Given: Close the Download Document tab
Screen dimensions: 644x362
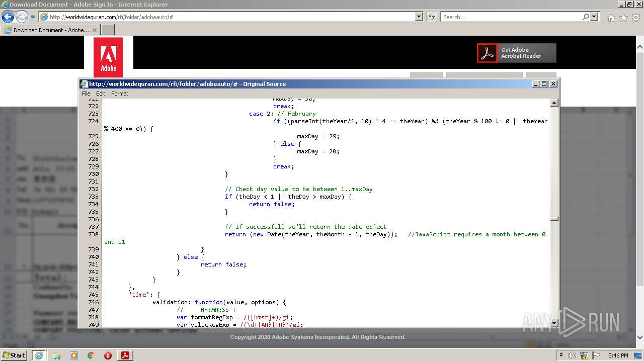Looking at the screenshot, I should [95, 30].
